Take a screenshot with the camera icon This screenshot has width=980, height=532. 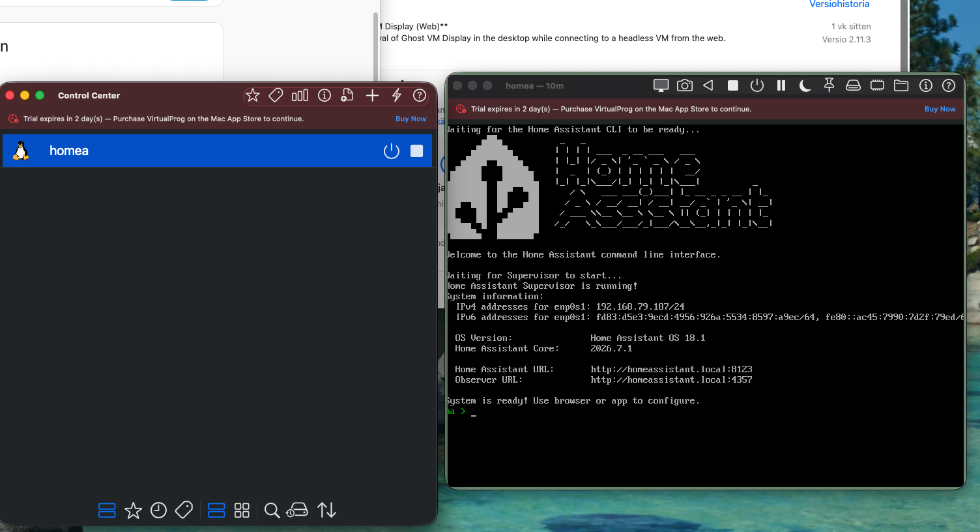pyautogui.click(x=685, y=85)
